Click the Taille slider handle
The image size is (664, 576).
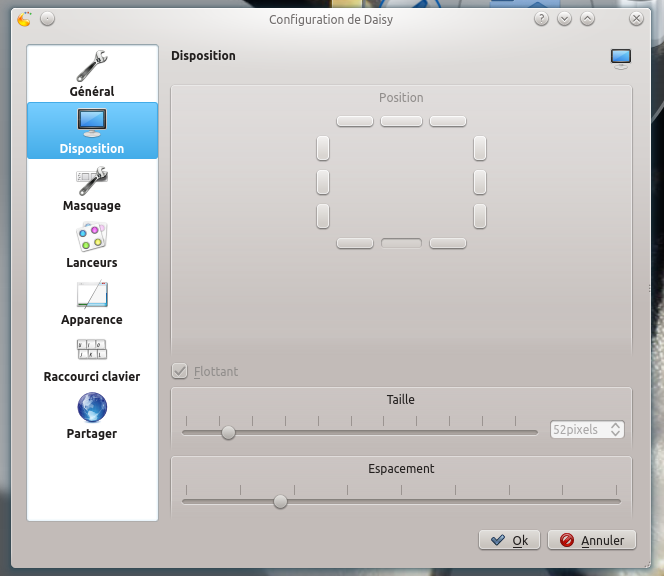pos(228,432)
